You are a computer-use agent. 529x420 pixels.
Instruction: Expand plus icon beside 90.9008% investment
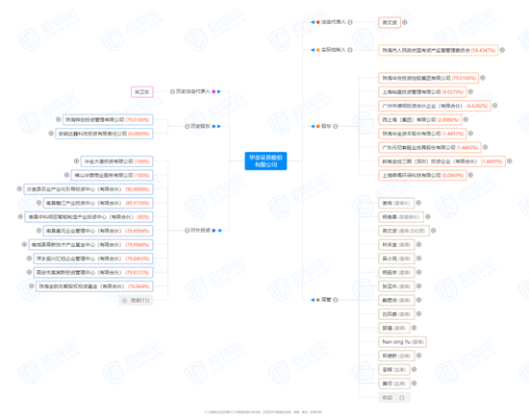coord(19,189)
